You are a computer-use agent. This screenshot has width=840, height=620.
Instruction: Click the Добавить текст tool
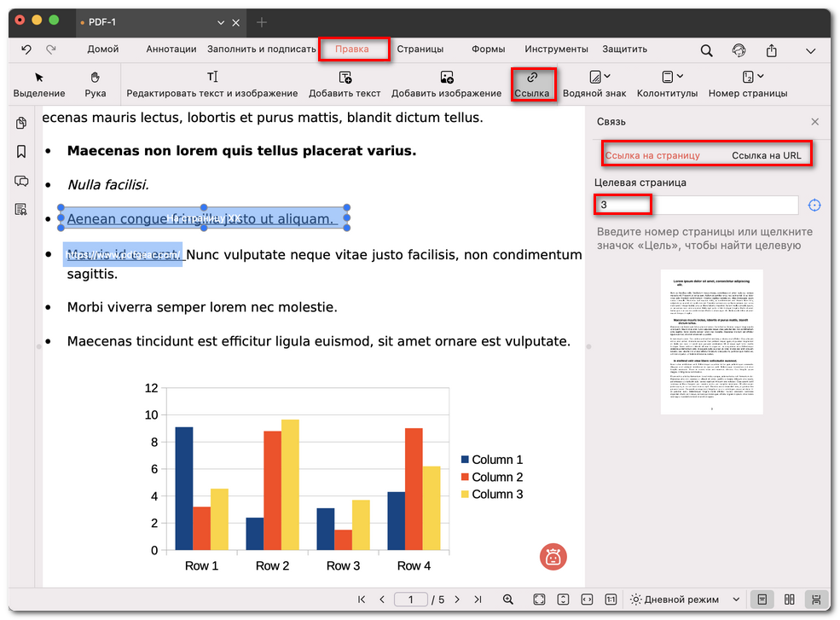pos(345,84)
